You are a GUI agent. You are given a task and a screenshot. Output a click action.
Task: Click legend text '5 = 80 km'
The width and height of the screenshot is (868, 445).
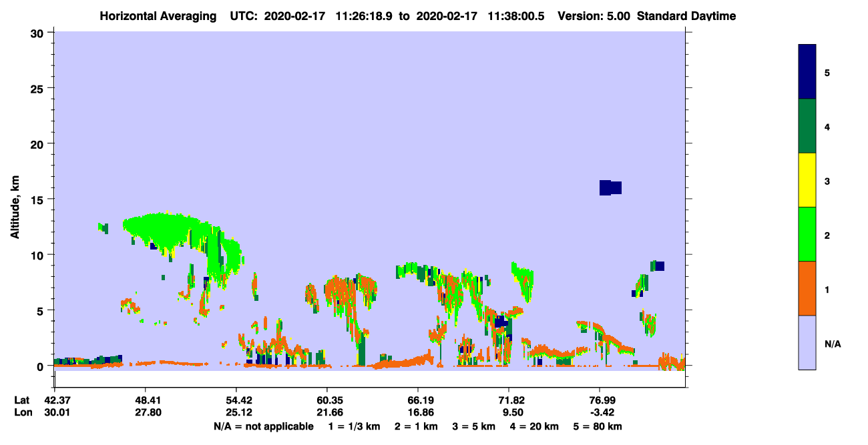coord(597,426)
